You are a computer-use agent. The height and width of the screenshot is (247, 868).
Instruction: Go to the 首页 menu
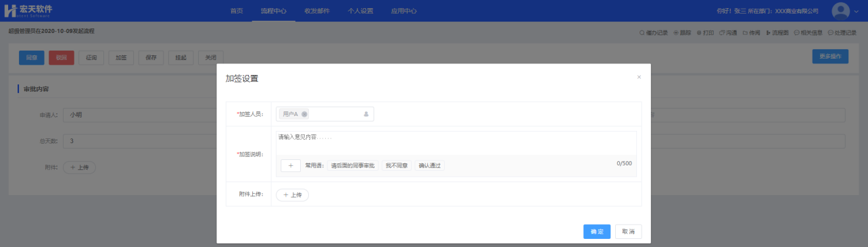point(237,11)
